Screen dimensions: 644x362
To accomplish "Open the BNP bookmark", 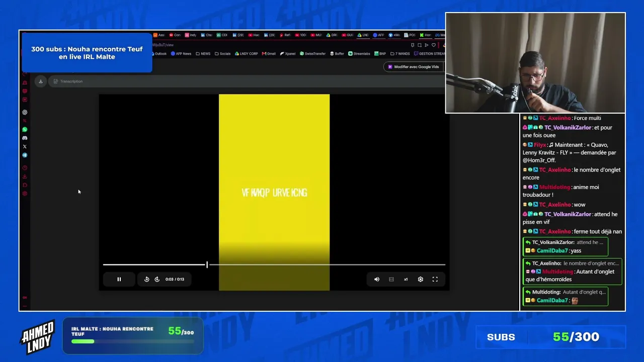I will coord(380,54).
